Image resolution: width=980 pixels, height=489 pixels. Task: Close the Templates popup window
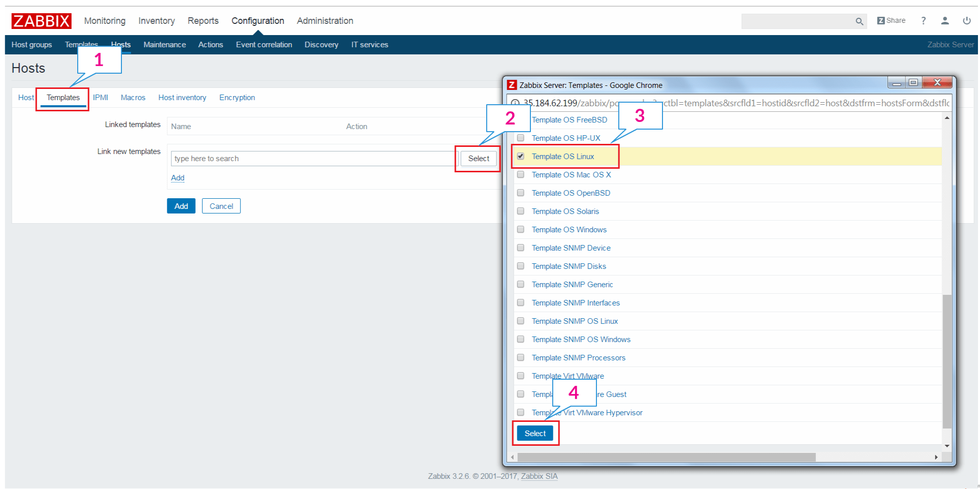937,82
